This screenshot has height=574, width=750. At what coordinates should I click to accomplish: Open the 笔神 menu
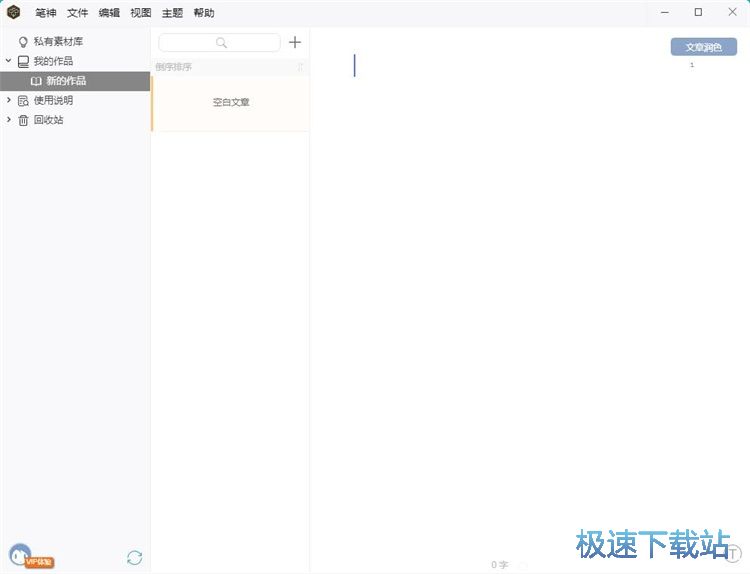click(46, 13)
